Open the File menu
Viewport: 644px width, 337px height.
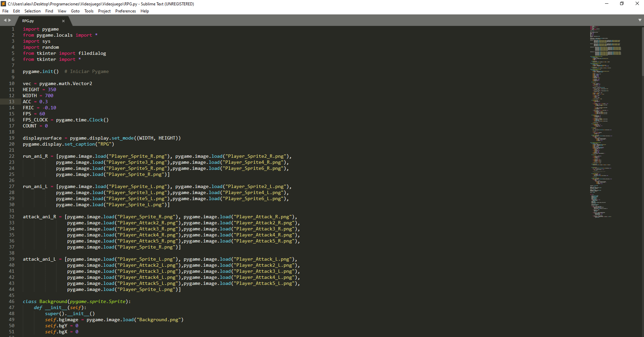tap(5, 11)
